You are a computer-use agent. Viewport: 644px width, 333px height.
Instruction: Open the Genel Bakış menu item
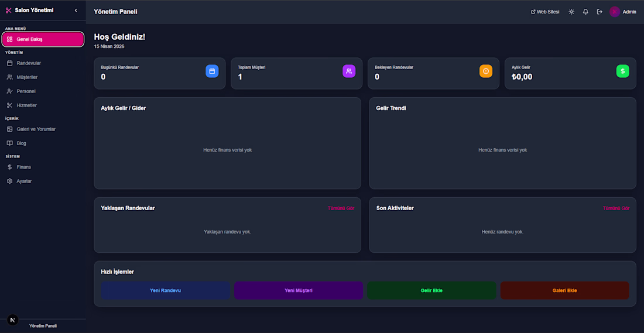click(43, 39)
